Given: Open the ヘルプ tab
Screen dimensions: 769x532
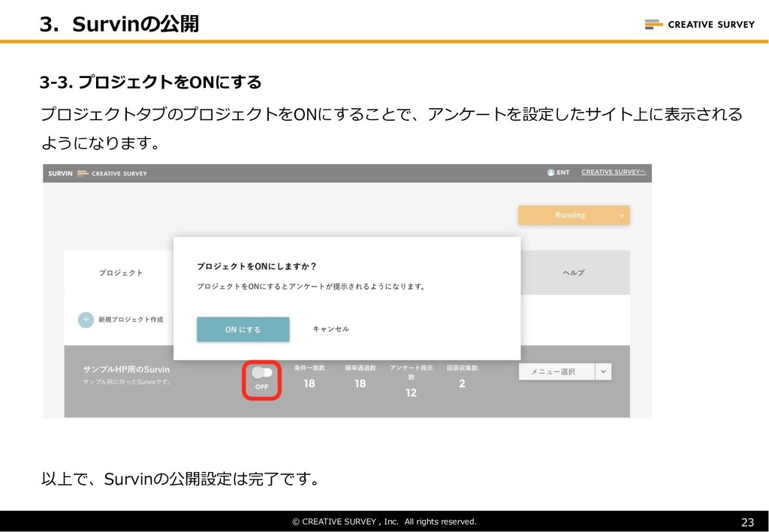Looking at the screenshot, I should tap(573, 272).
